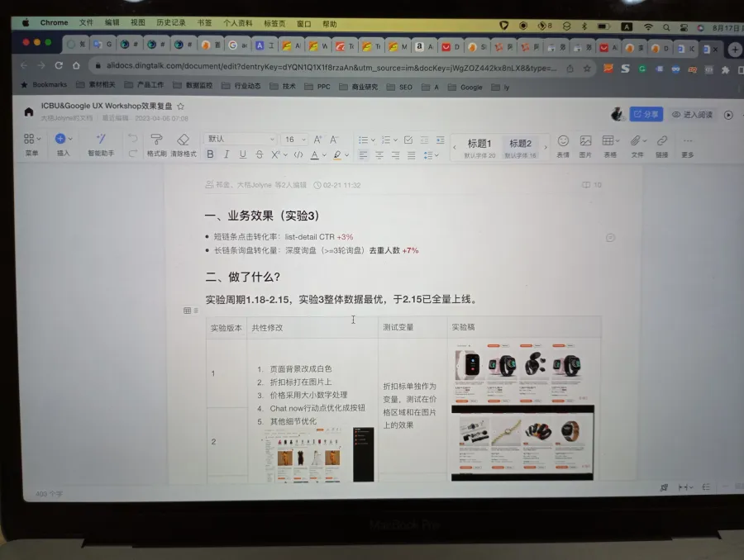Insert a hyperlink with 链接
744x560 pixels.
661,146
